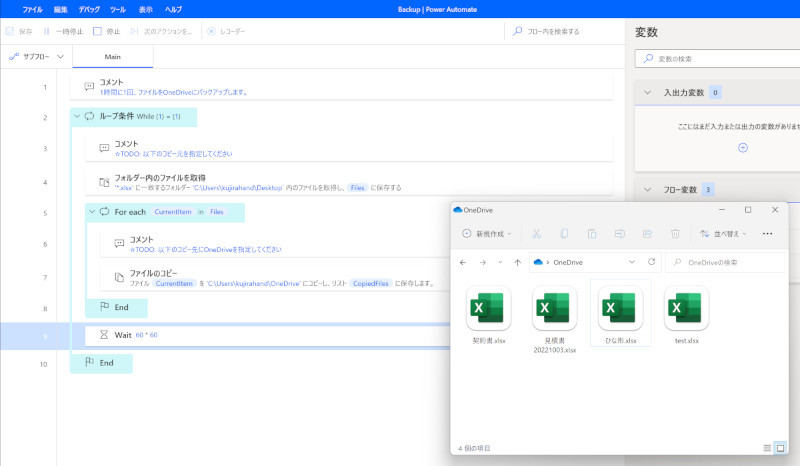The height and width of the screenshot is (466, 800).
Task: Go up one folder level
Action: click(517, 262)
